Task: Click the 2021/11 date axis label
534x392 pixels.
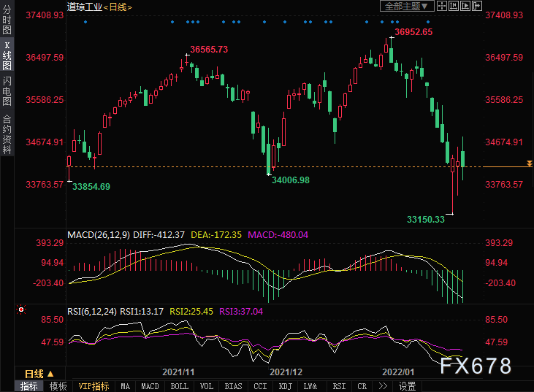Action: pos(178,372)
